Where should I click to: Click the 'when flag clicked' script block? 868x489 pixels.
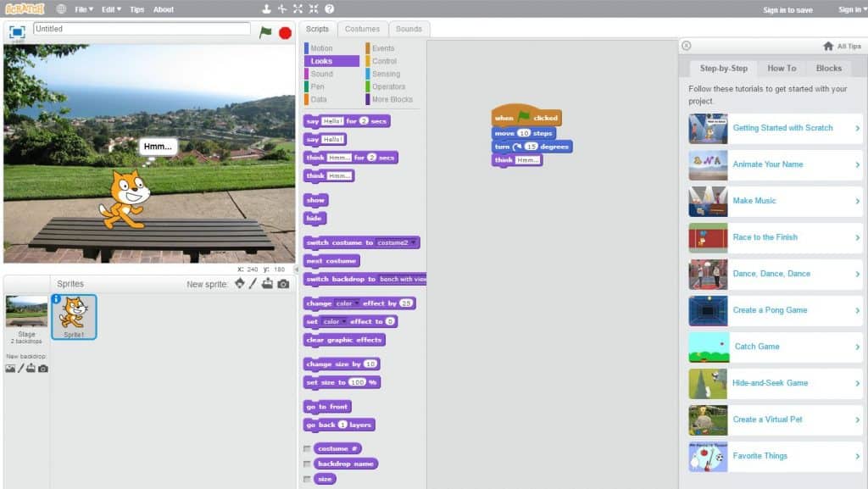click(526, 116)
